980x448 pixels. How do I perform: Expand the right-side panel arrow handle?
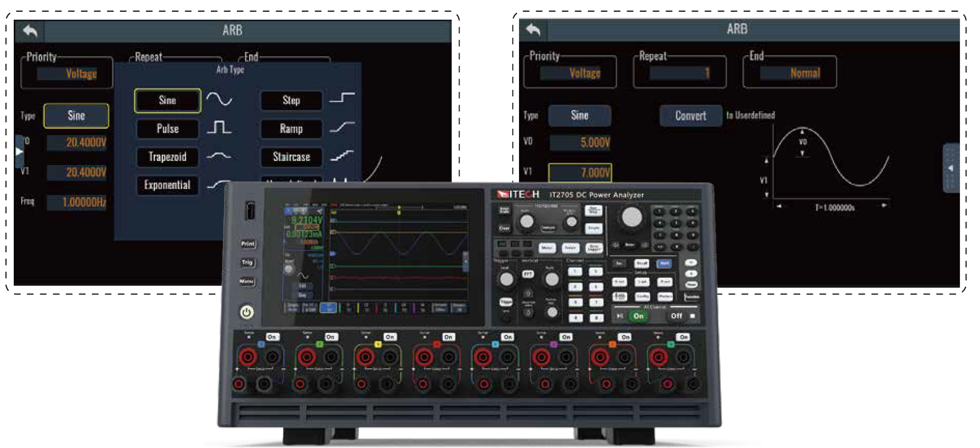pos(951,168)
